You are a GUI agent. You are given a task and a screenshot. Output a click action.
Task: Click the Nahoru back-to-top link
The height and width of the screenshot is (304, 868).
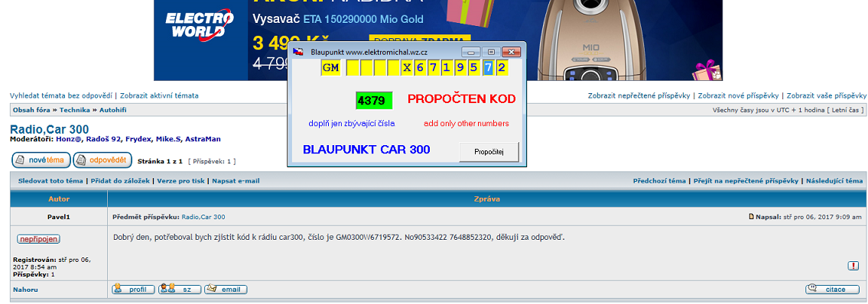(25, 289)
